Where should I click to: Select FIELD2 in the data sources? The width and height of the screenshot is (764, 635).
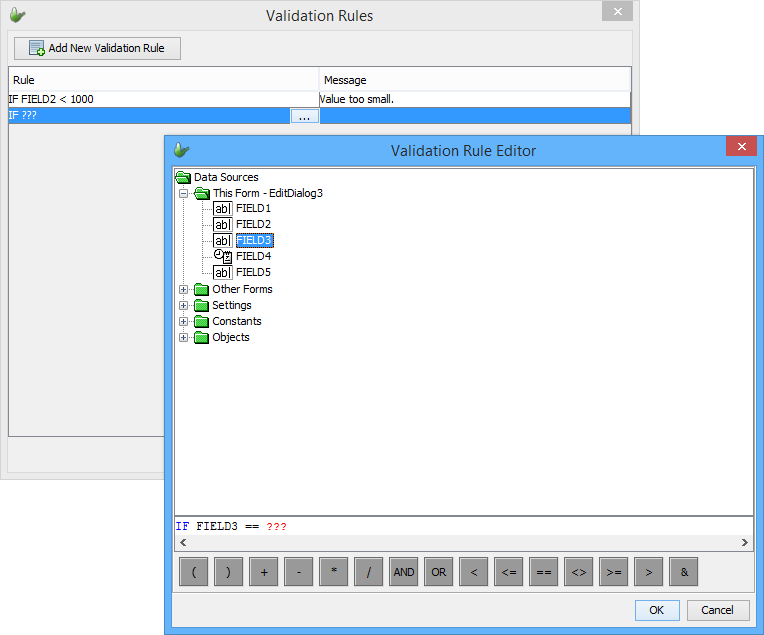[x=253, y=224]
